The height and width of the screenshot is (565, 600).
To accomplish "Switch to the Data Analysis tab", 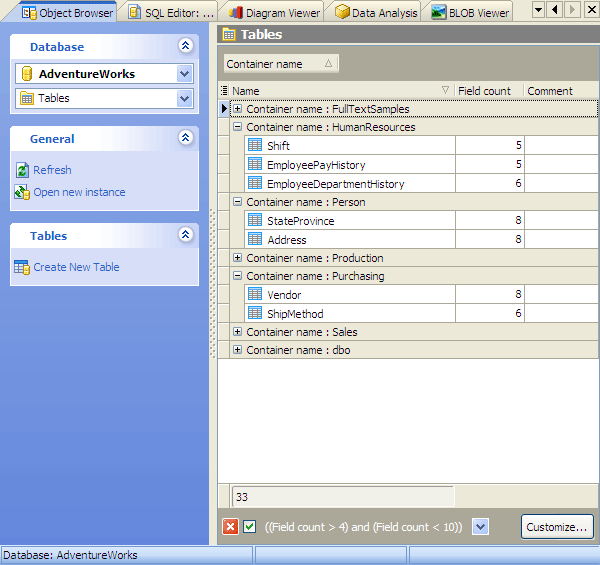I will [x=376, y=13].
